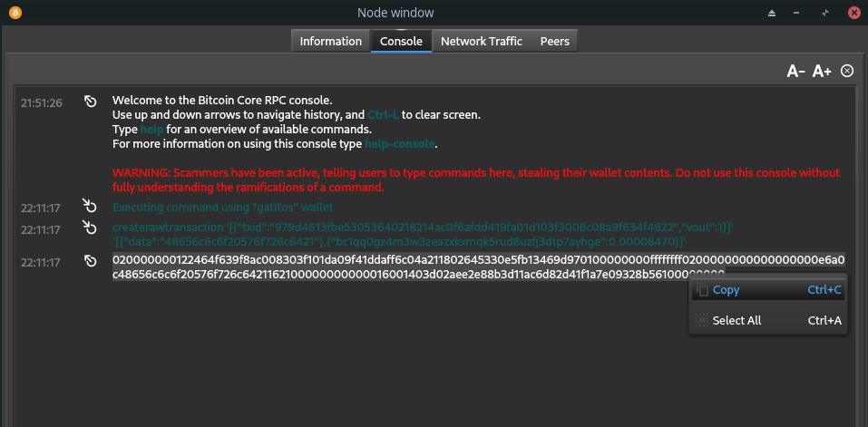The height and width of the screenshot is (427, 868).
Task: Click the 21:51:26 timestamp
Action: 42,102
